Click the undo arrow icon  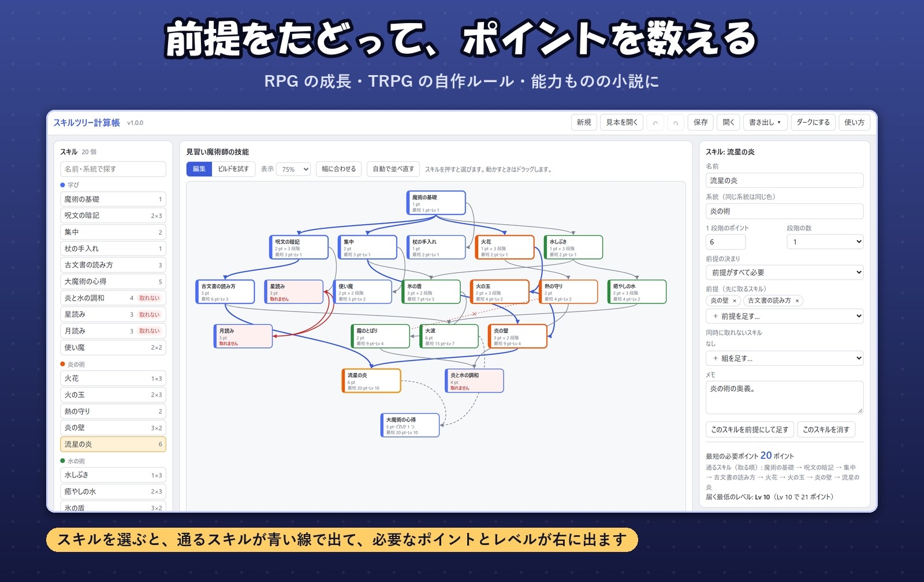(x=655, y=123)
